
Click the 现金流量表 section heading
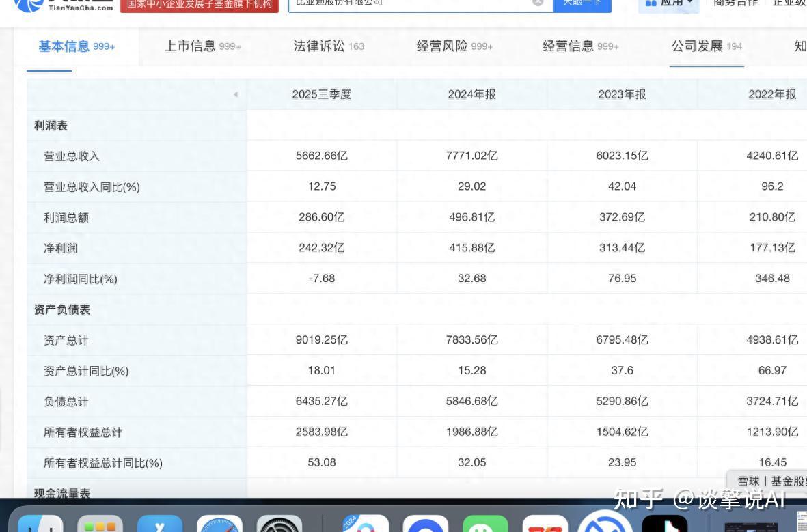[62, 493]
